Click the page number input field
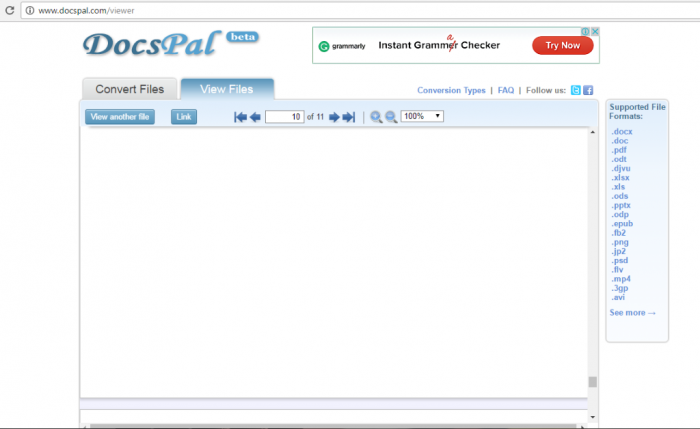Screen dimensions: 700x429 click(x=285, y=117)
